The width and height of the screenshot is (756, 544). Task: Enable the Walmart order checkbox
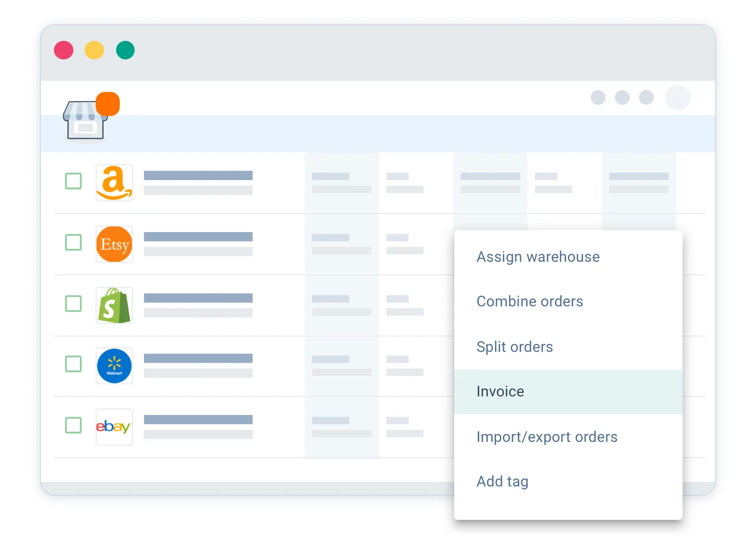[73, 364]
